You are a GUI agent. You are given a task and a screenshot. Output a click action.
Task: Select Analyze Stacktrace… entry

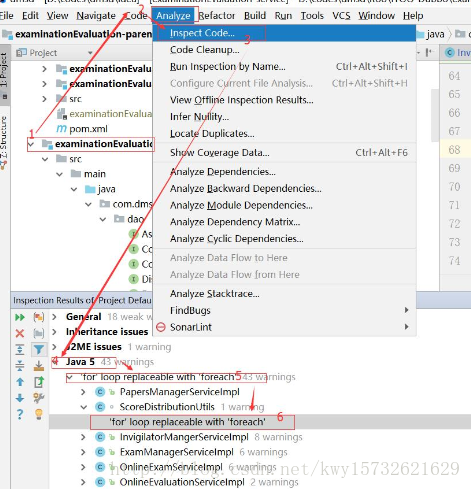[284, 294]
